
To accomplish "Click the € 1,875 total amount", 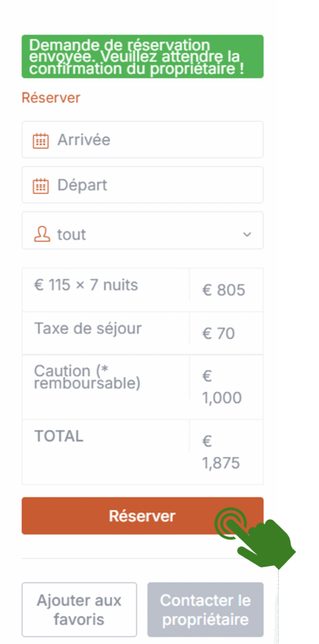I will tap(221, 452).
